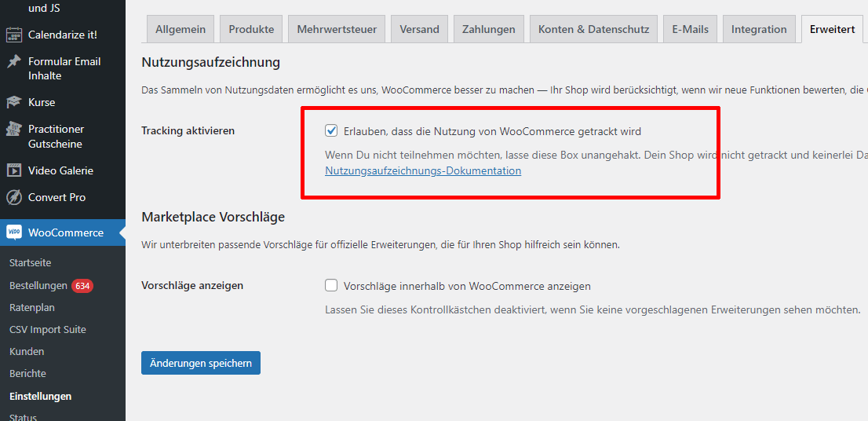Switch to the Versand tab
This screenshot has width=868, height=421.
[x=420, y=29]
